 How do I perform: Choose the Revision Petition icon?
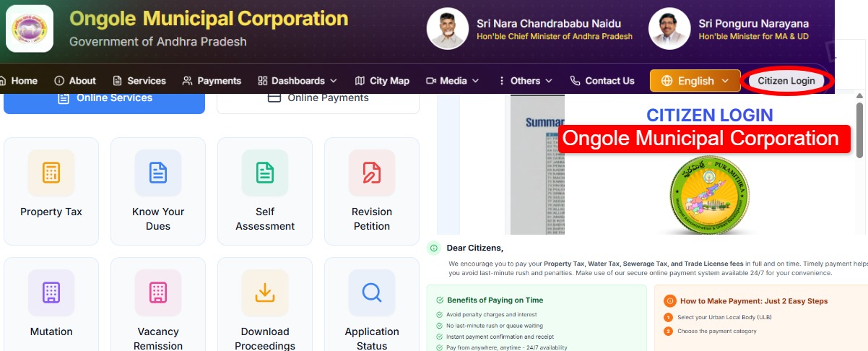(x=372, y=173)
